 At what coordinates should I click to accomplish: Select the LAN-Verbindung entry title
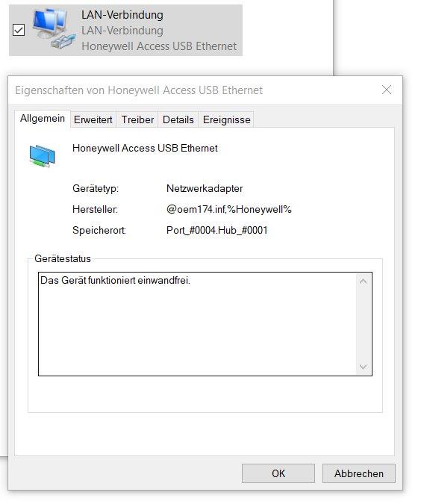(122, 15)
